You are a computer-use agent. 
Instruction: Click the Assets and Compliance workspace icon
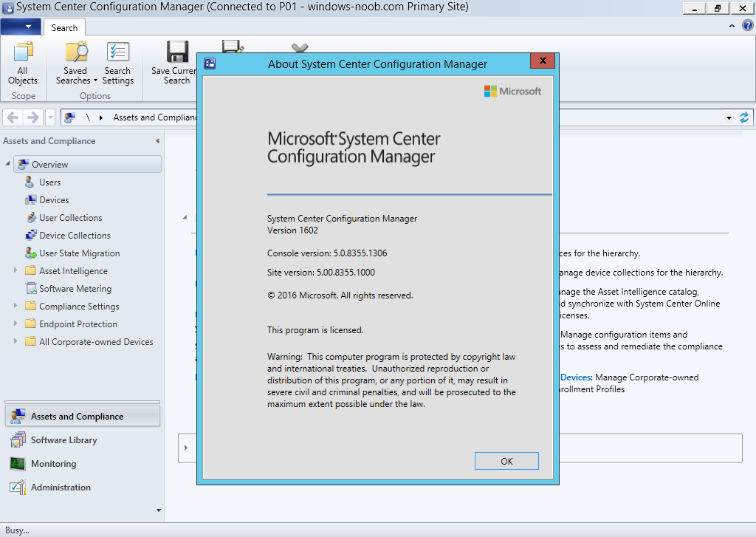click(18, 417)
